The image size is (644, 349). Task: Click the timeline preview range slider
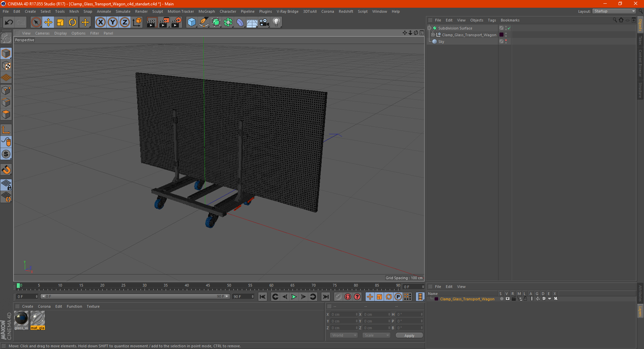[135, 296]
